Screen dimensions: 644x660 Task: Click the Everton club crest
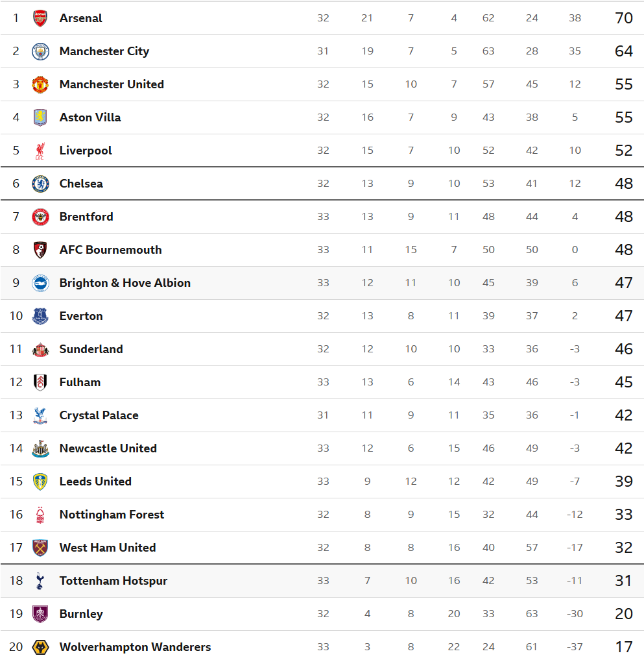point(40,316)
